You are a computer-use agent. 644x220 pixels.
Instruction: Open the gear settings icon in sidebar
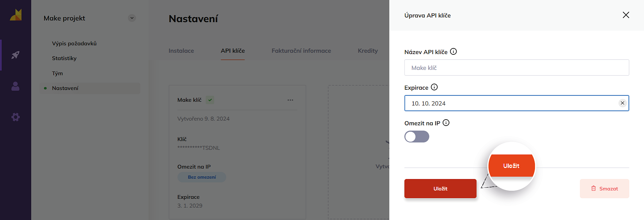[x=15, y=117]
